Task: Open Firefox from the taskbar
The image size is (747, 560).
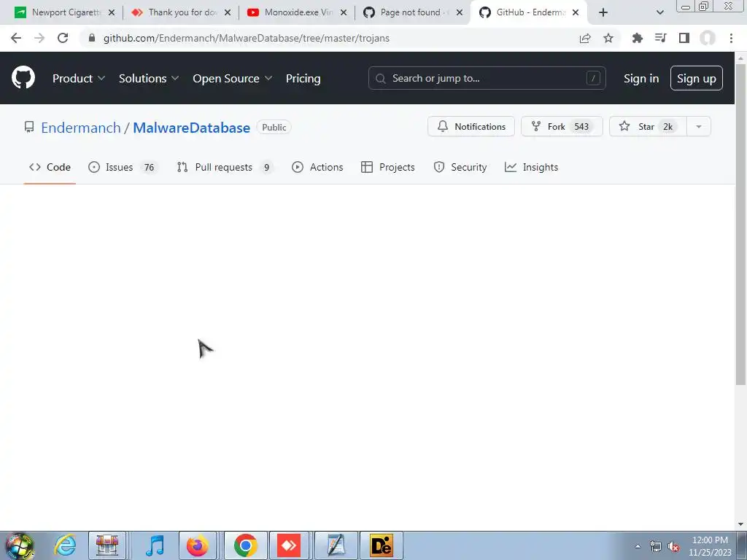Action: [197, 545]
